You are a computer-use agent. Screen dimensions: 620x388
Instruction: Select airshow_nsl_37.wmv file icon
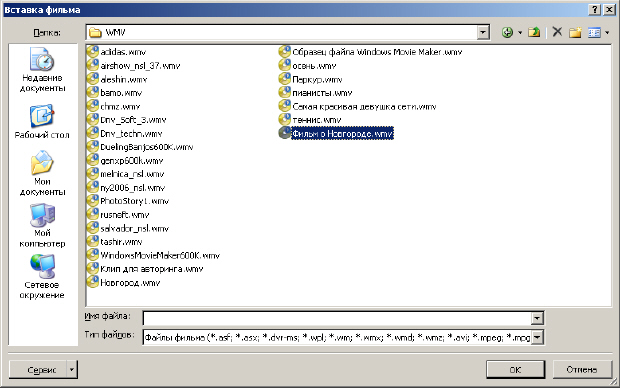tap(93, 65)
